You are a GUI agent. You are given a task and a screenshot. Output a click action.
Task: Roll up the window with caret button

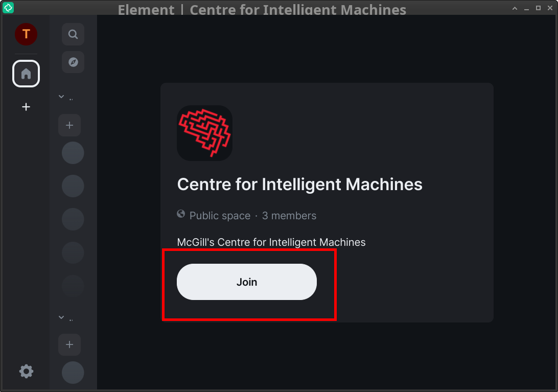pos(515,8)
